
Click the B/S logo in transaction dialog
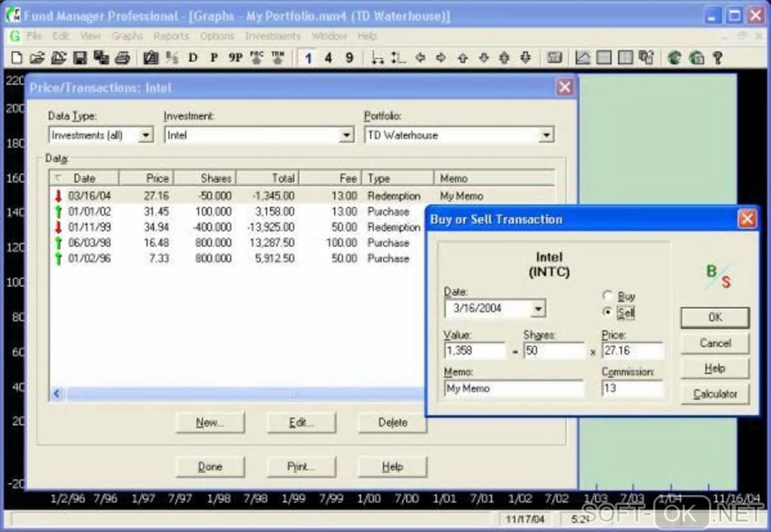click(x=718, y=276)
